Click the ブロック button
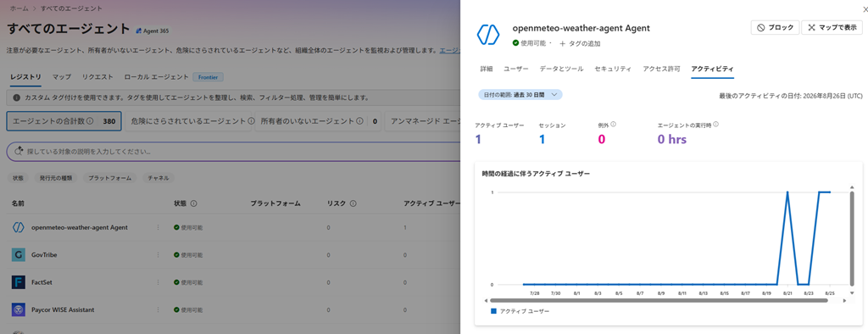 coord(775,27)
